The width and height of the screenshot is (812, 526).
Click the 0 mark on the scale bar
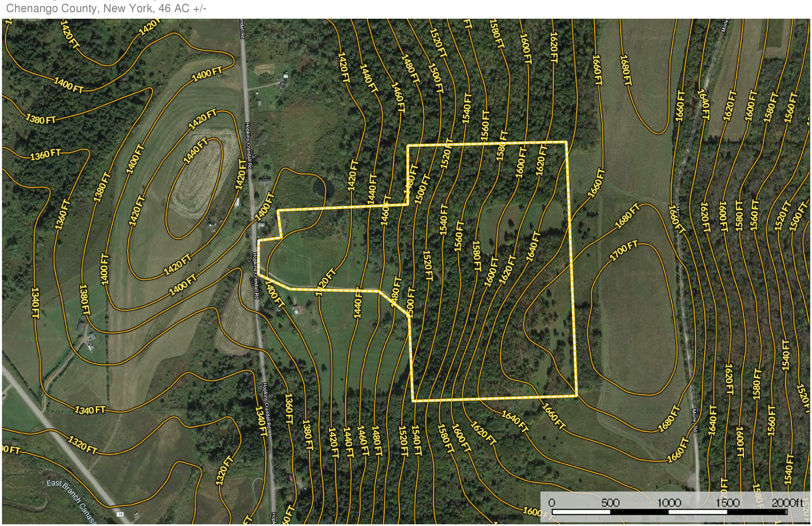[552, 503]
